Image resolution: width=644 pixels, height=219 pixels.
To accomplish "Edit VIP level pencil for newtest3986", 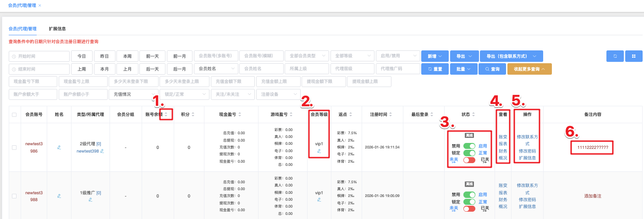I will click(x=319, y=151).
